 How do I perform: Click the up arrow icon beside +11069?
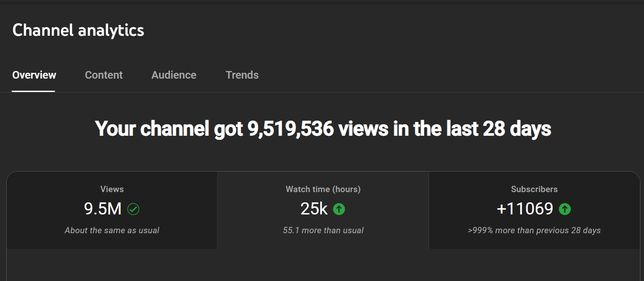(x=565, y=209)
